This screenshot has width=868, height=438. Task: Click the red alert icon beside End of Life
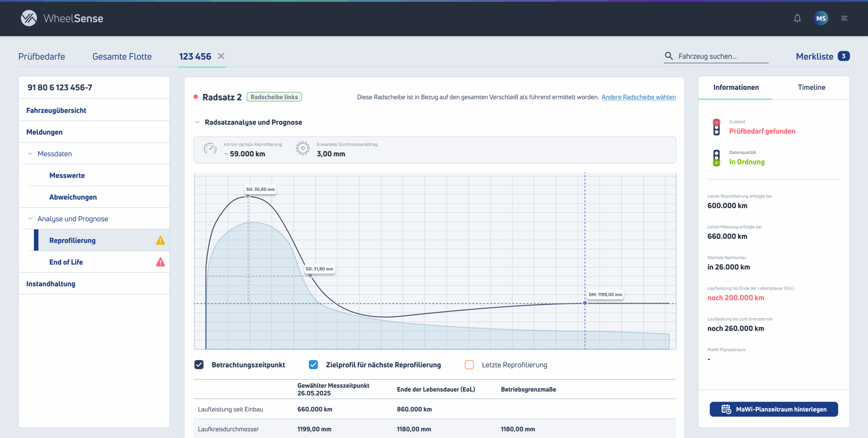click(x=160, y=262)
